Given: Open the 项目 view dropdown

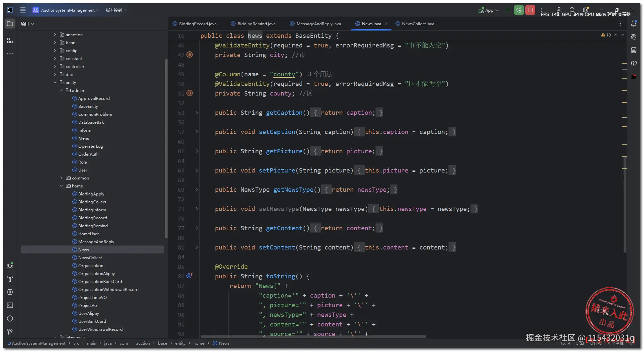Looking at the screenshot, I should (x=27, y=24).
